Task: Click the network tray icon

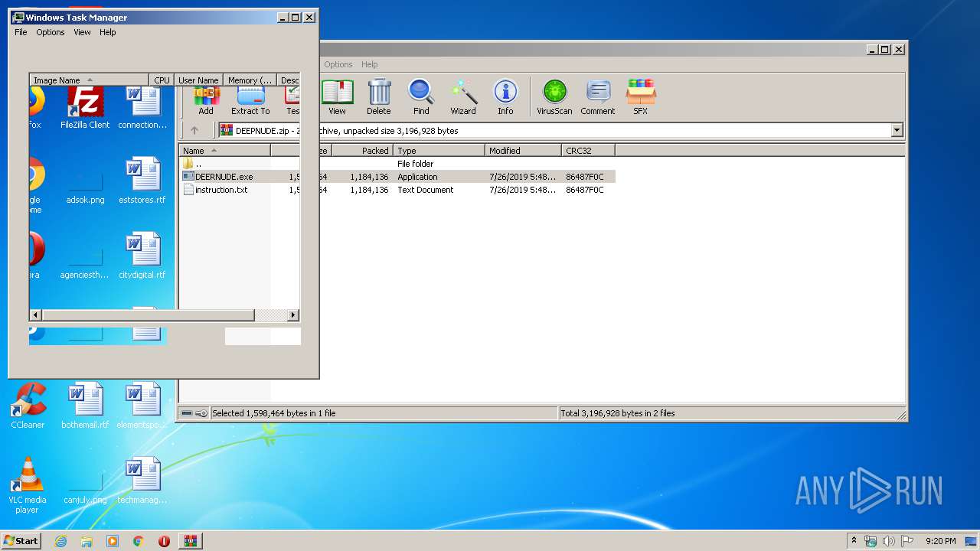Action: click(x=871, y=541)
